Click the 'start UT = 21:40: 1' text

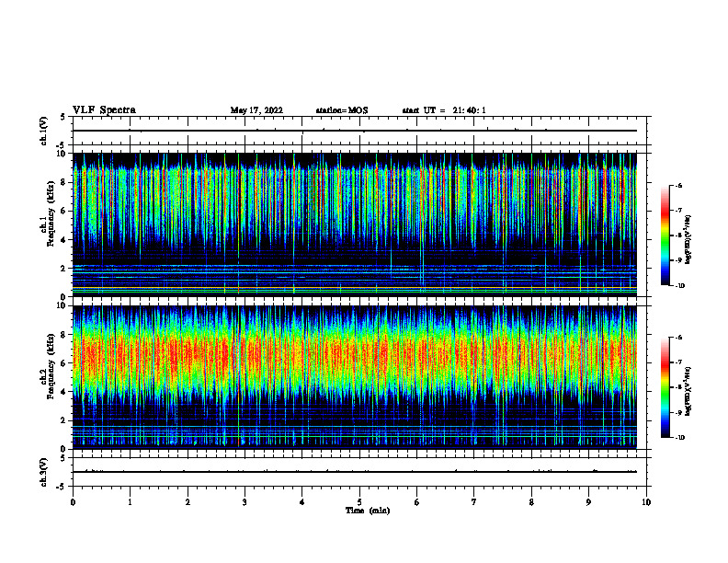(x=444, y=110)
